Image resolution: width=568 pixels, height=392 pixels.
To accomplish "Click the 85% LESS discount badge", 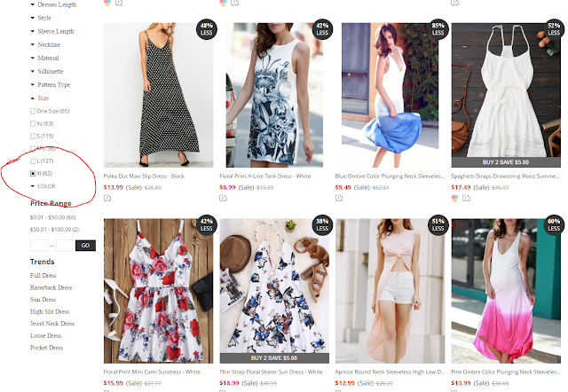I will [x=438, y=29].
